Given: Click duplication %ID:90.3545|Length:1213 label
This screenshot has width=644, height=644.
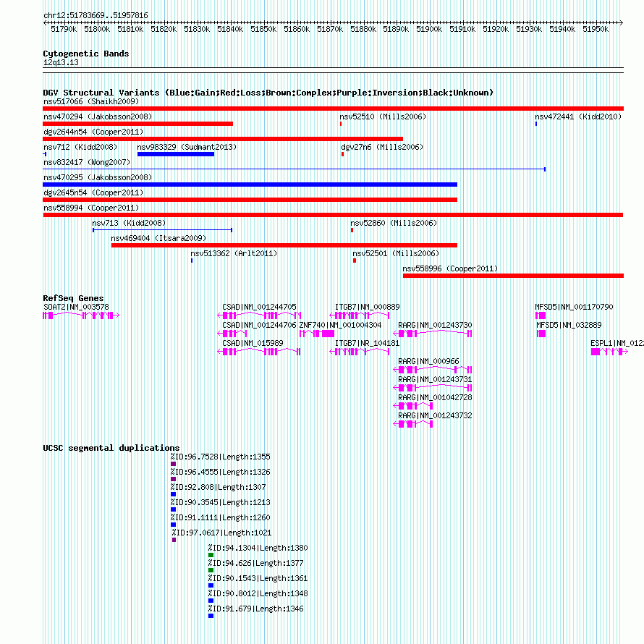Looking at the screenshot, I should point(221,502).
